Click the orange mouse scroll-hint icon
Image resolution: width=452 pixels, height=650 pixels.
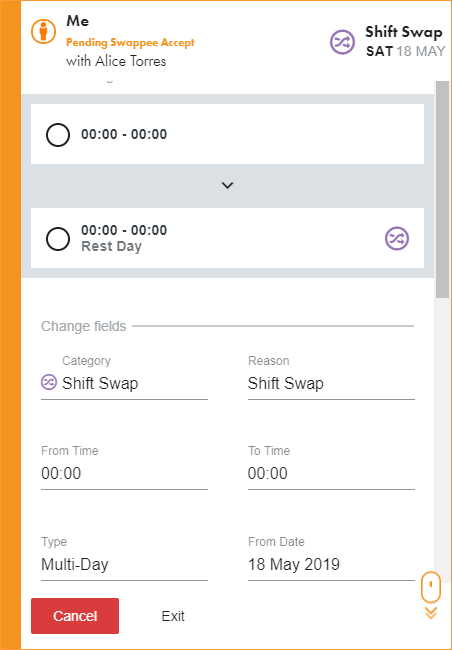(x=431, y=587)
